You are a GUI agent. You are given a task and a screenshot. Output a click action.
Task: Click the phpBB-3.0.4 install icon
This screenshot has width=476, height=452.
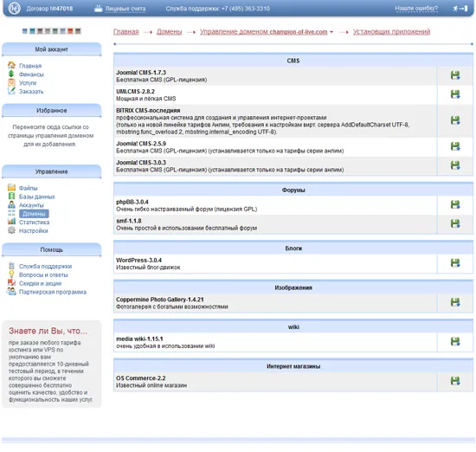[x=454, y=204]
